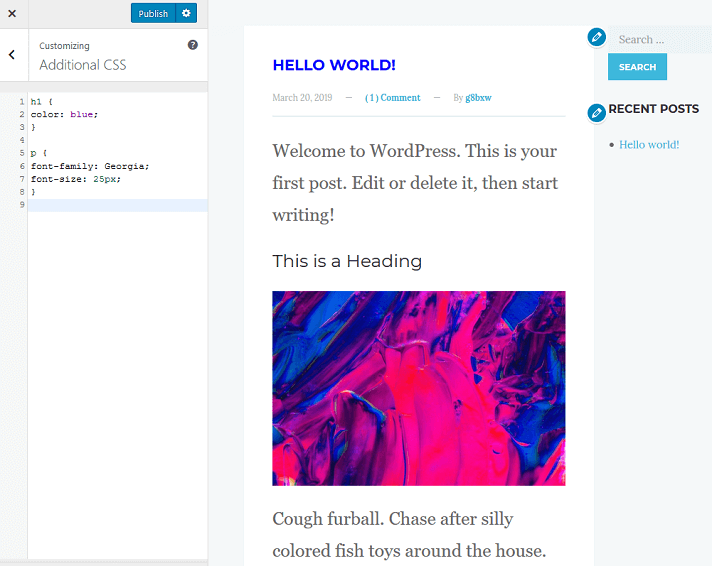
Task: Place cursor on empty line 9 in CSS editor
Action: 117,205
